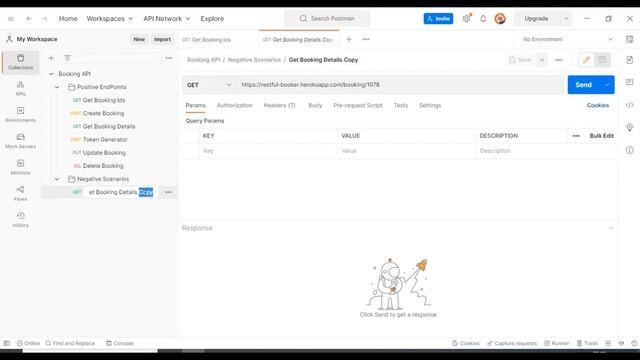Open the API Network dropdown
The image size is (640, 360).
coord(167,19)
